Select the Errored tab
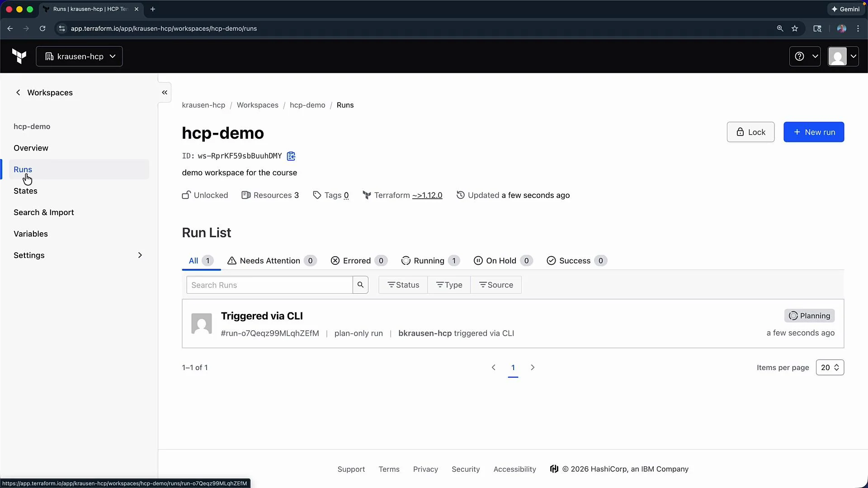The image size is (868, 488). [x=359, y=261]
